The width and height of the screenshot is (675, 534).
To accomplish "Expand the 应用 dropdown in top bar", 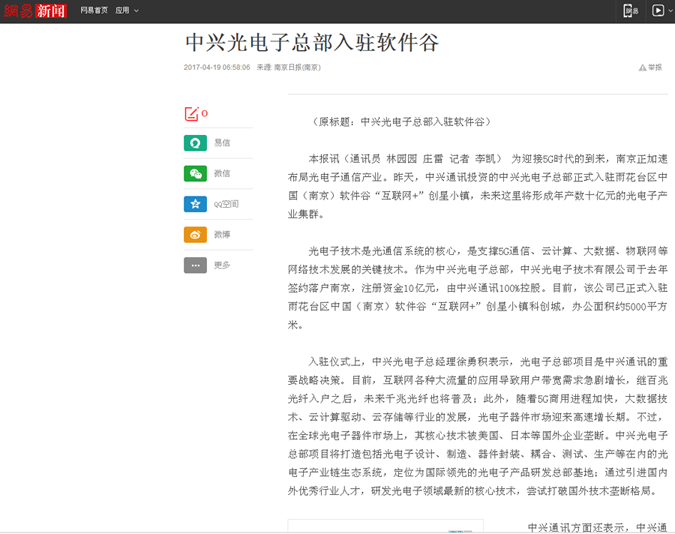I will coord(126,10).
